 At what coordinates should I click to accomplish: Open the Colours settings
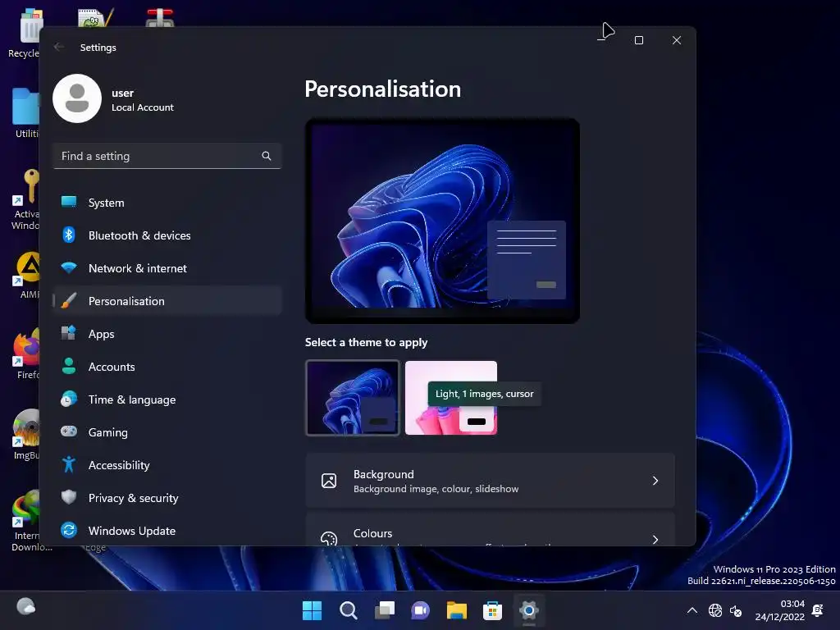[x=491, y=529]
